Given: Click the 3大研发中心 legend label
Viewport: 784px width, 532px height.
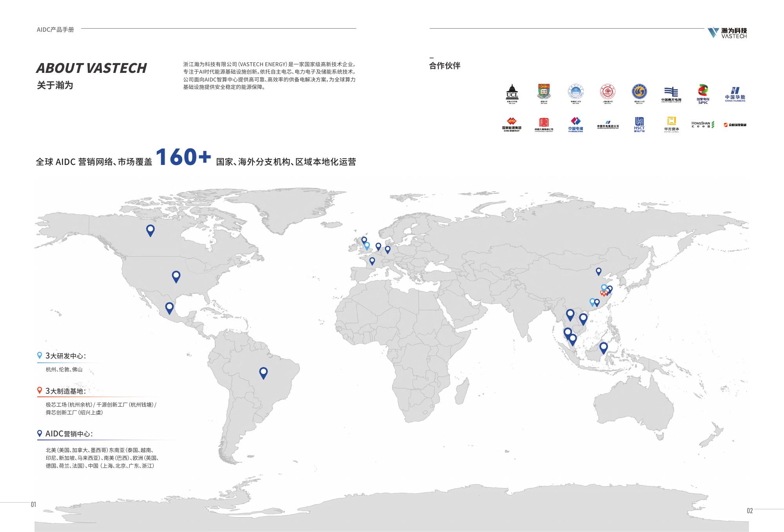Looking at the screenshot, I should pos(65,356).
